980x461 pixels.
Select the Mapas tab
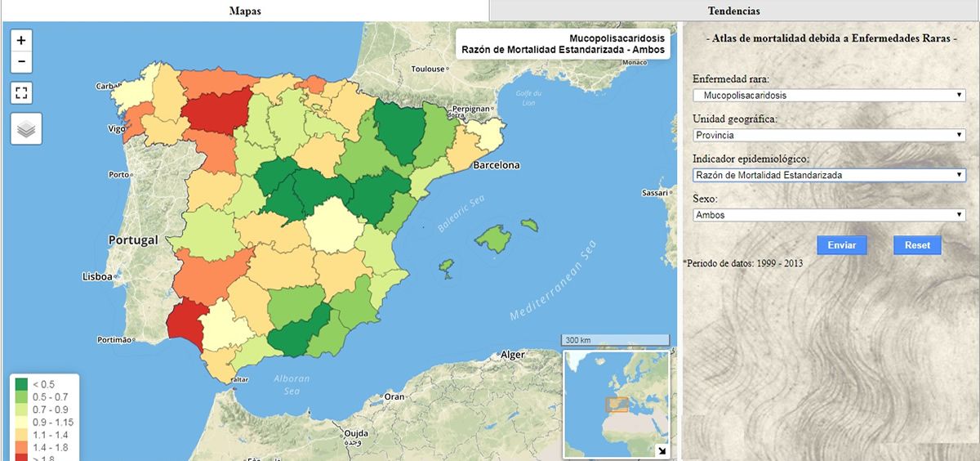coord(244,11)
